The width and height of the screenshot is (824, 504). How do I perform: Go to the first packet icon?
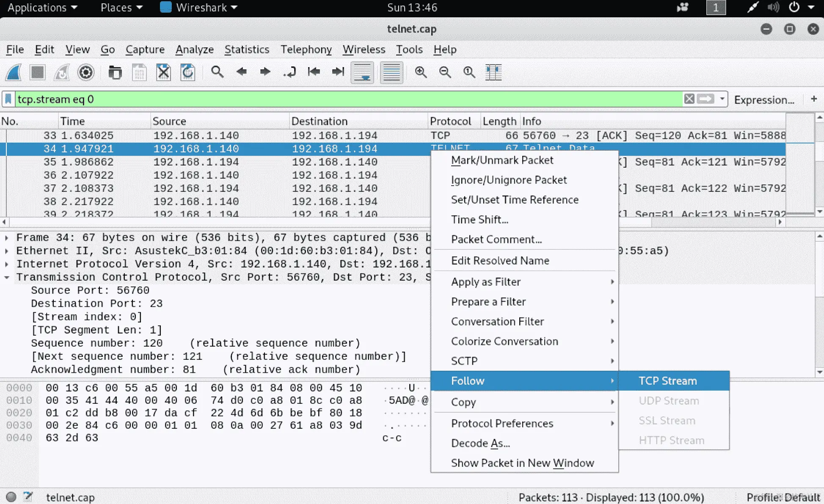314,72
